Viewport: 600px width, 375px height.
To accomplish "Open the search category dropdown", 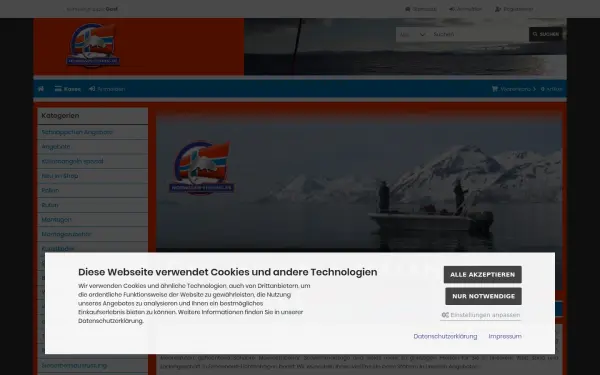I will (412, 34).
